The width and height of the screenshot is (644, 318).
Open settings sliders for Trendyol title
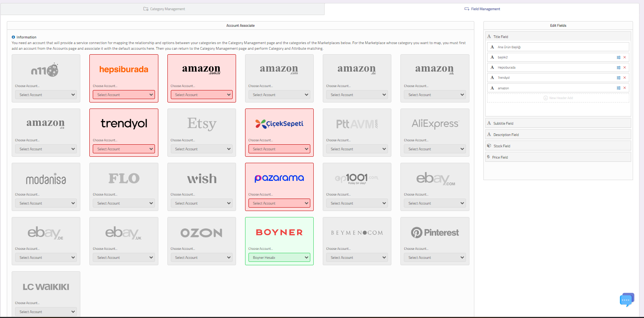618,78
